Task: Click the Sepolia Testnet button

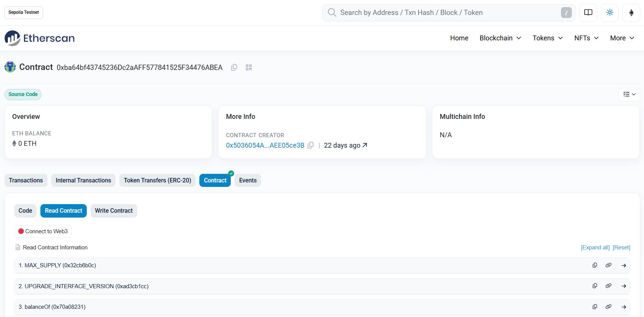Action: click(x=24, y=12)
